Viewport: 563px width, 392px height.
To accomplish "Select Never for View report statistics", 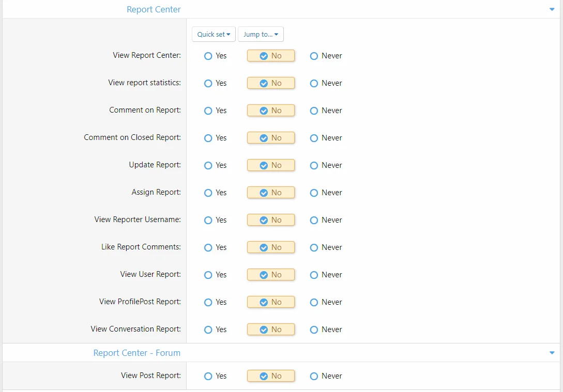I will pyautogui.click(x=314, y=83).
